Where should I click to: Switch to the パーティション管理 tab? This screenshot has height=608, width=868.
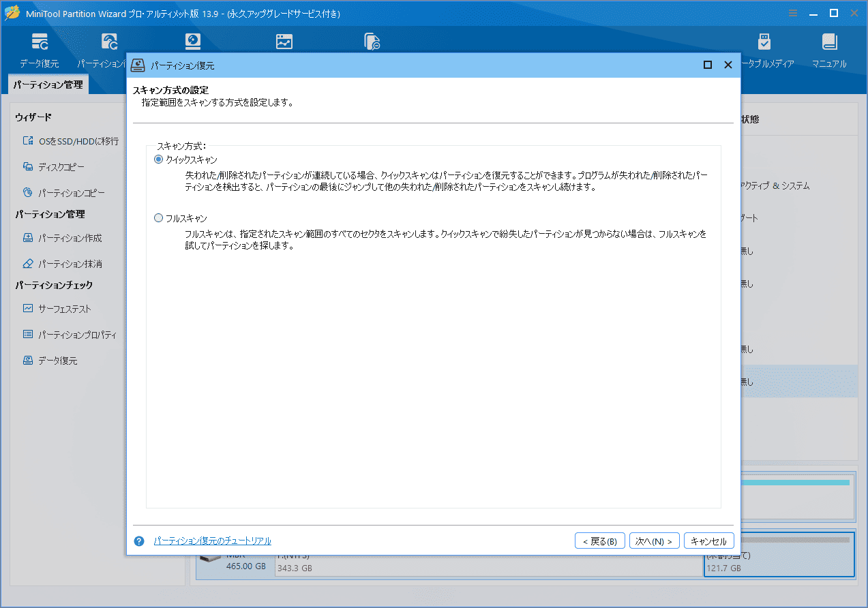click(48, 85)
